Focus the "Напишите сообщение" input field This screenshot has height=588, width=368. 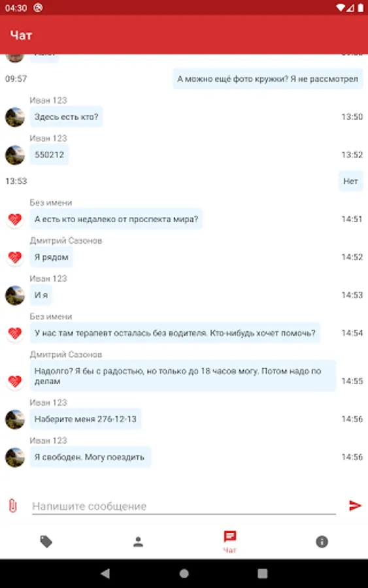[x=184, y=506]
